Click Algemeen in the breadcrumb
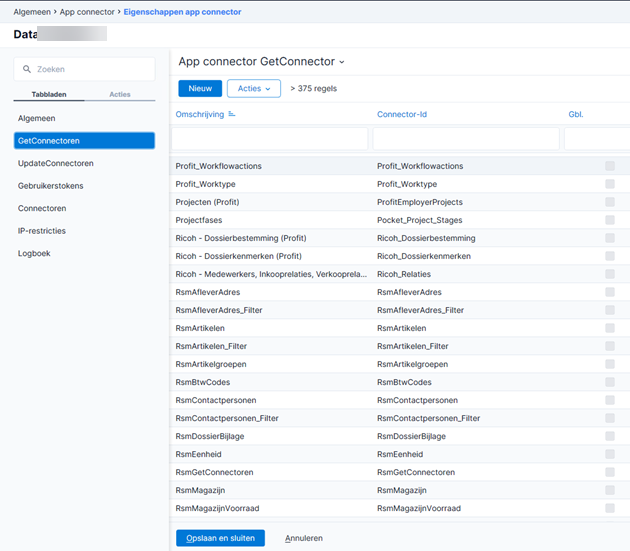Image resolution: width=630 pixels, height=551 pixels. [x=32, y=12]
